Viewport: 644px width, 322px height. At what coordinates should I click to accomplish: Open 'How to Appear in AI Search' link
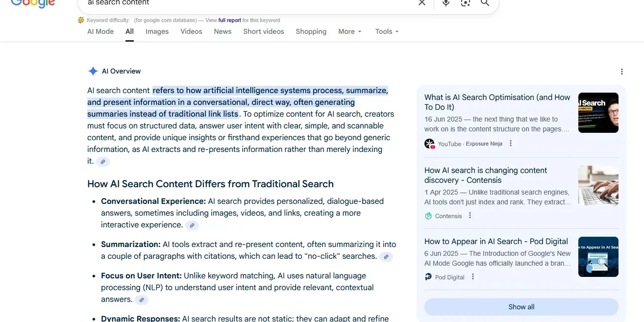pos(495,241)
